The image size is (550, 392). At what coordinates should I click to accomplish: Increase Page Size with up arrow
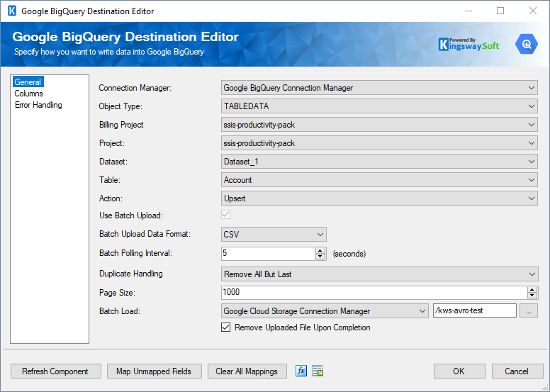click(x=532, y=290)
